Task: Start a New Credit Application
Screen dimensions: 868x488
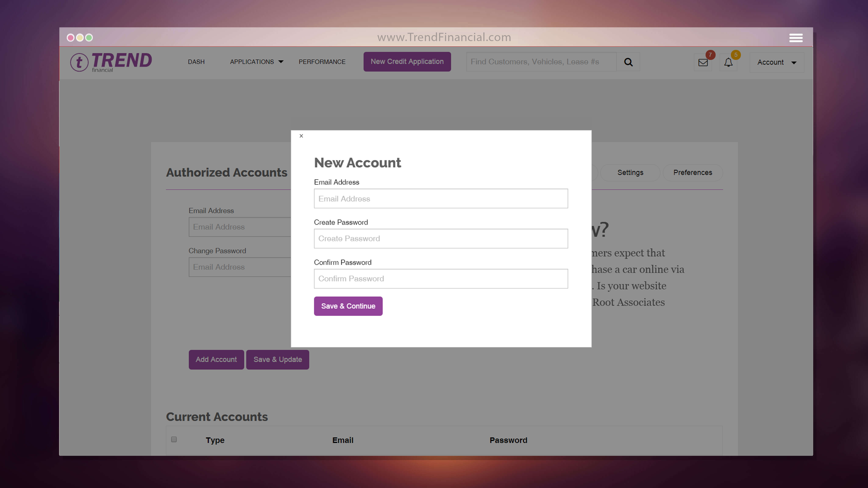Action: pos(407,62)
